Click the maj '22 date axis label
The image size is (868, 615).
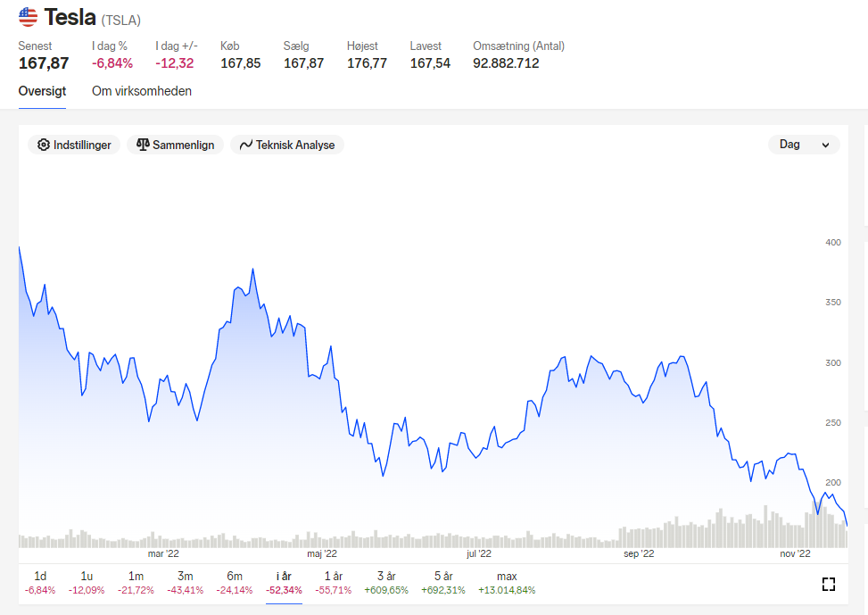point(322,553)
